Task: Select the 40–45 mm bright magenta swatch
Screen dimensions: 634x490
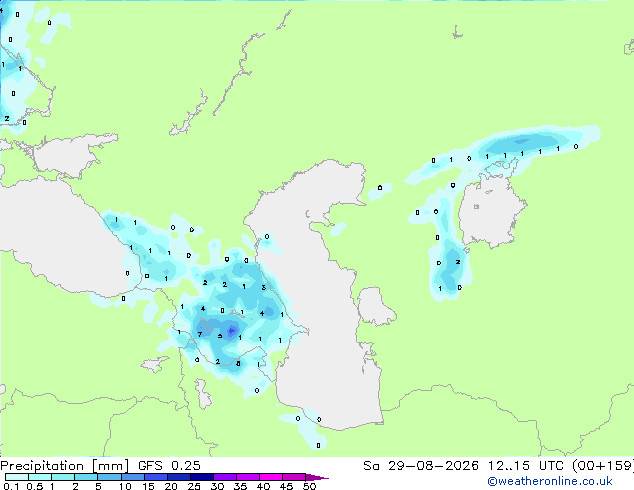Action: coord(271,477)
